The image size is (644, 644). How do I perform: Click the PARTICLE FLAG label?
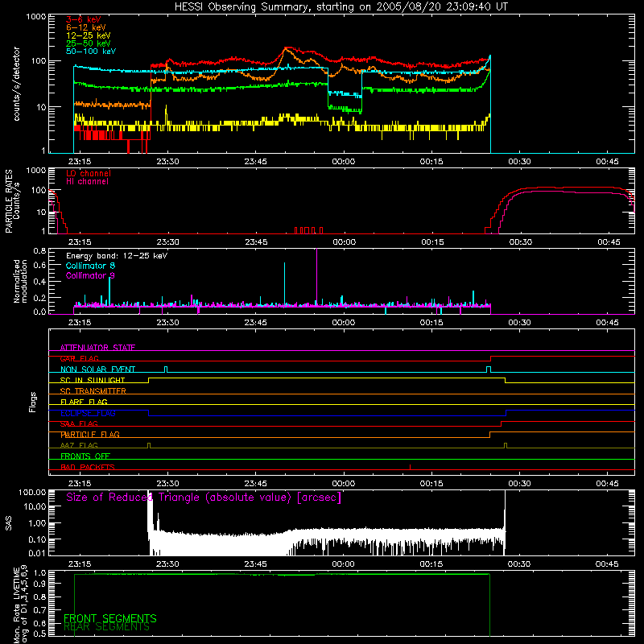[90, 435]
